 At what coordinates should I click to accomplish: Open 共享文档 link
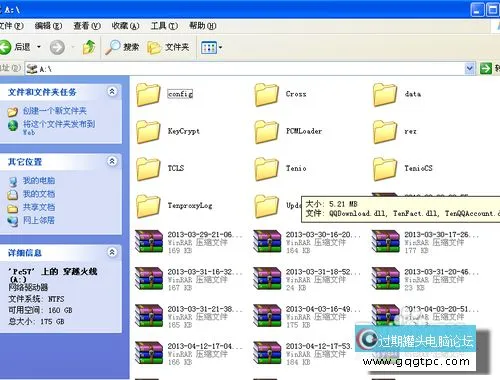pyautogui.click(x=39, y=207)
